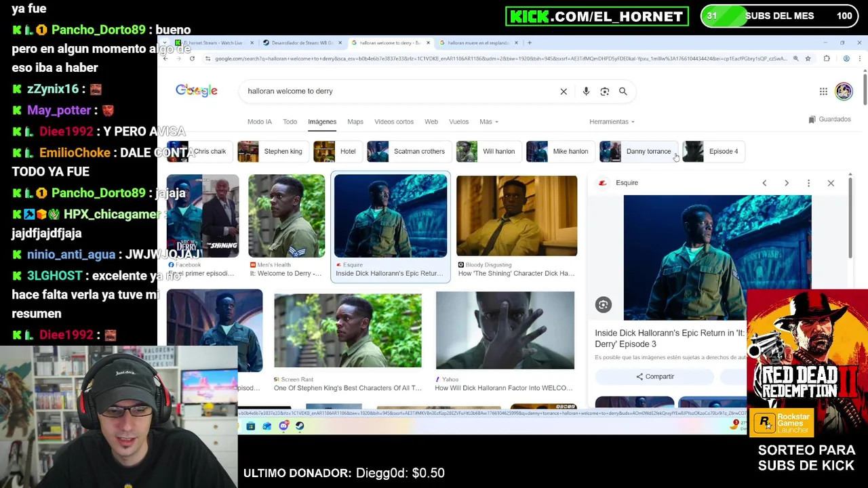Open Discord from the taskbar

[x=283, y=426]
